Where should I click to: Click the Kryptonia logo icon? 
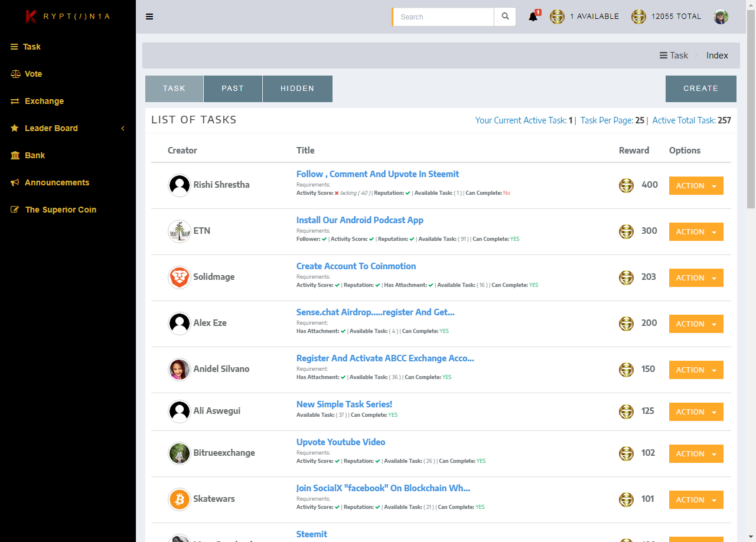point(31,17)
